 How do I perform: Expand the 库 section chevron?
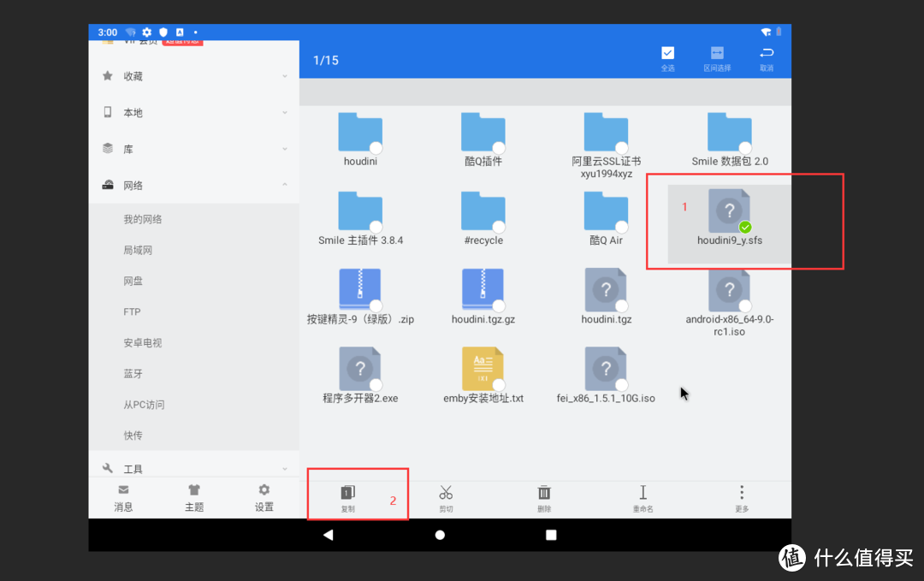click(x=285, y=149)
